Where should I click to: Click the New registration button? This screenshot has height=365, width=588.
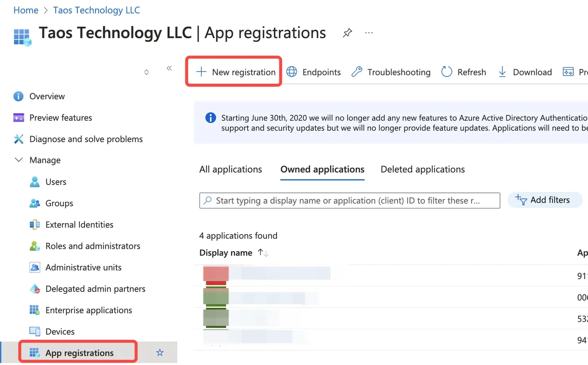tap(236, 72)
